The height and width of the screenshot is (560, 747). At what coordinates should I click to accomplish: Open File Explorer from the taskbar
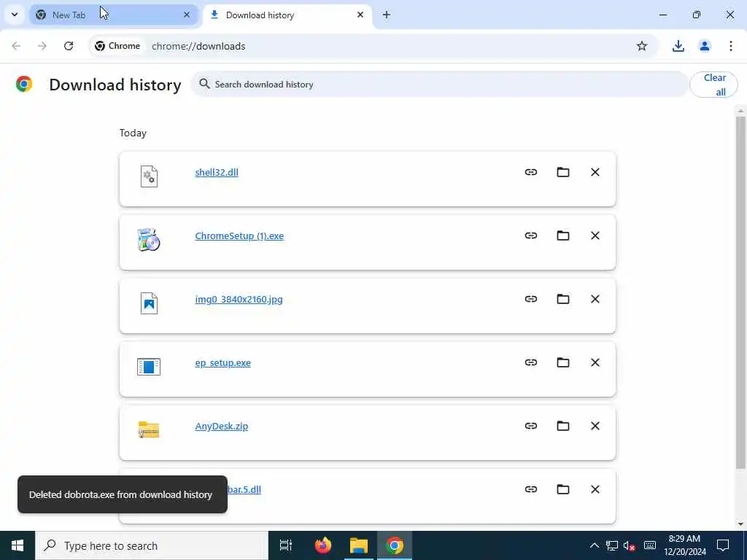[x=359, y=545]
